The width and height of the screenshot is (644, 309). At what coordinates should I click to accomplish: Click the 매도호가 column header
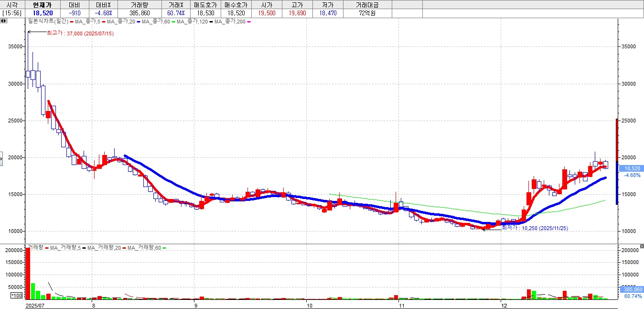point(205,4)
